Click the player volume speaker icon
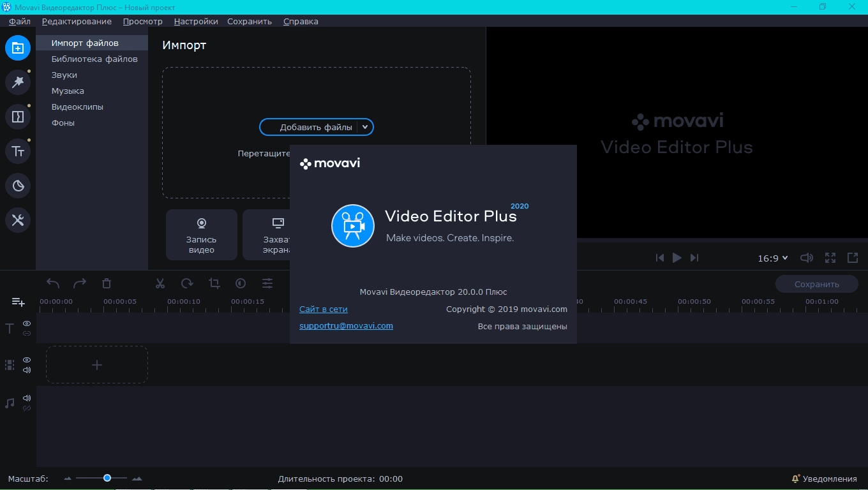Screen dimensions: 868x490 point(807,258)
